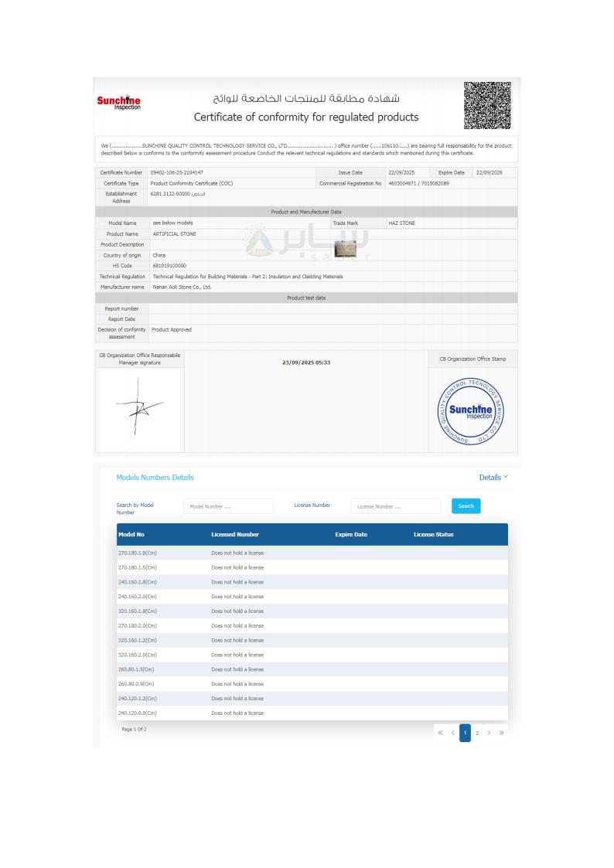
Task: Click the QR code in the certificate header
Action: tap(487, 104)
